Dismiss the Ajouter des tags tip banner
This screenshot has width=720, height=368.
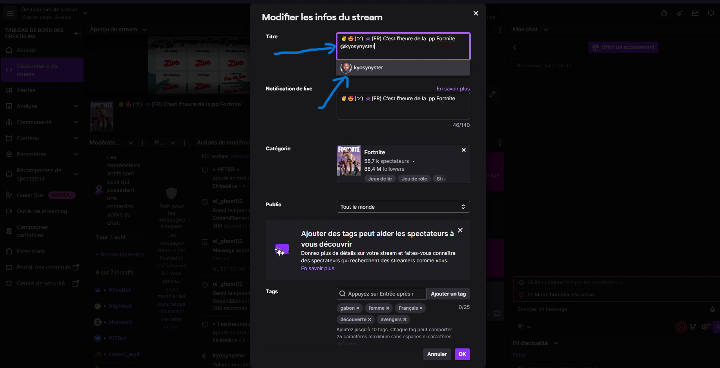(461, 230)
